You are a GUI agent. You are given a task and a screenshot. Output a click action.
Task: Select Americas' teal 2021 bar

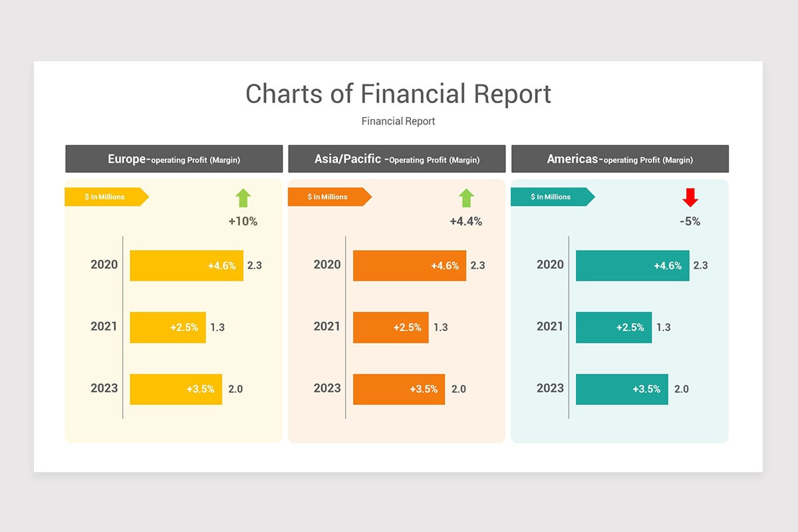pyautogui.click(x=614, y=327)
